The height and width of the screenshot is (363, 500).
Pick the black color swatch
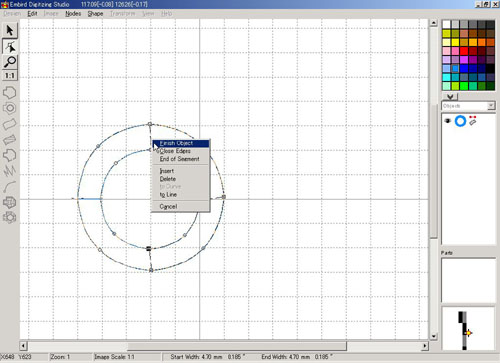pyautogui.click(x=490, y=68)
